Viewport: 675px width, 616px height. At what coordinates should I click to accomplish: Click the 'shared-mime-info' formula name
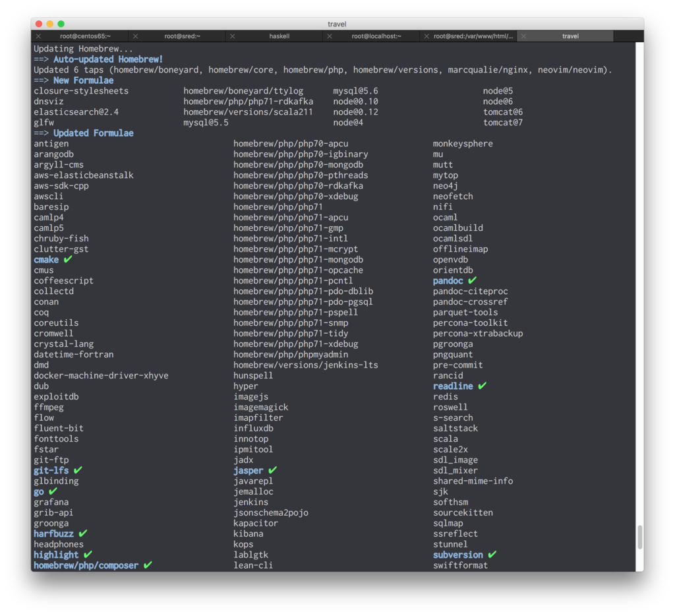pyautogui.click(x=473, y=481)
